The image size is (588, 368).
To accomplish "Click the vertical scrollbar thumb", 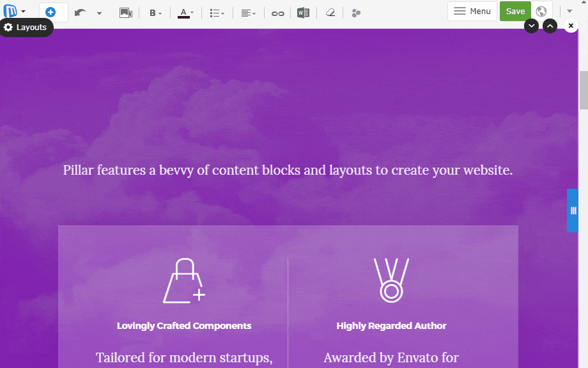I will (x=584, y=90).
